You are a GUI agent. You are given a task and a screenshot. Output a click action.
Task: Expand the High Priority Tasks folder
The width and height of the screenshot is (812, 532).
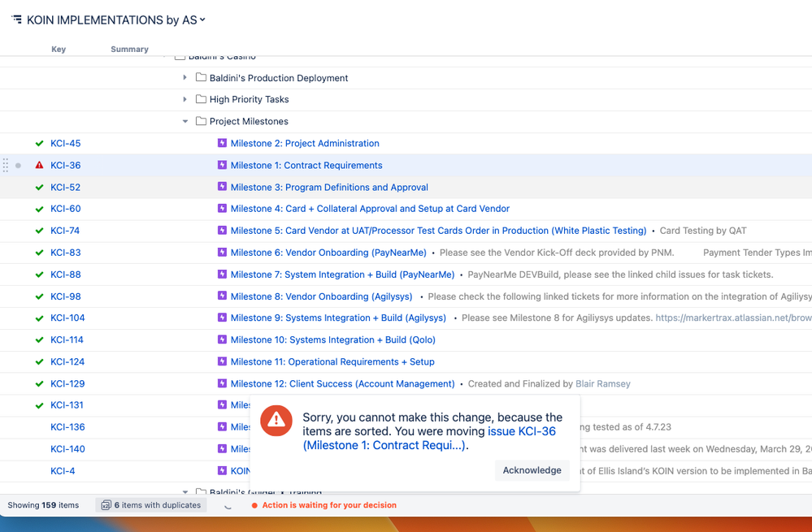coord(185,99)
